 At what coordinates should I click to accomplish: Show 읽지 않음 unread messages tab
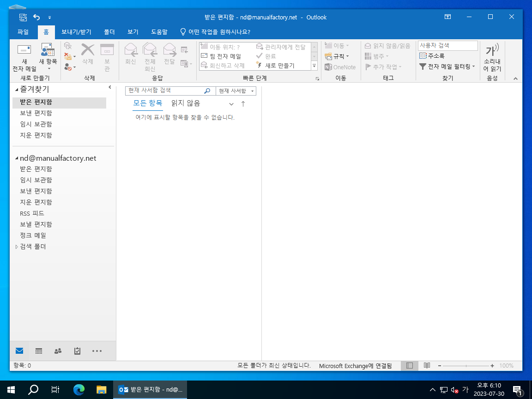click(186, 103)
